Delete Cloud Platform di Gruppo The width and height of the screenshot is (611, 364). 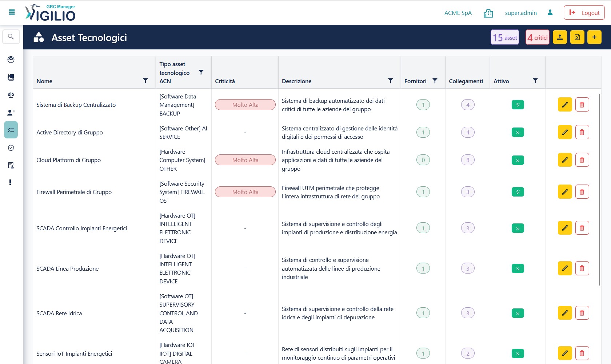coord(582,160)
